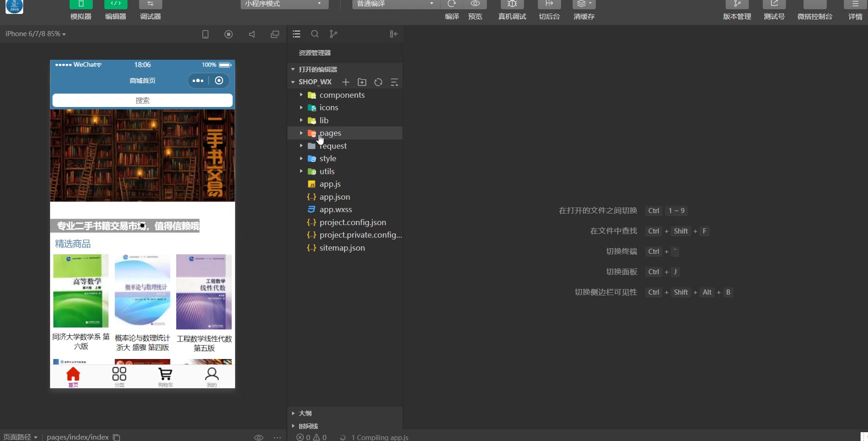Open 版本管理 version management
This screenshot has height=441, width=868.
click(x=737, y=5)
